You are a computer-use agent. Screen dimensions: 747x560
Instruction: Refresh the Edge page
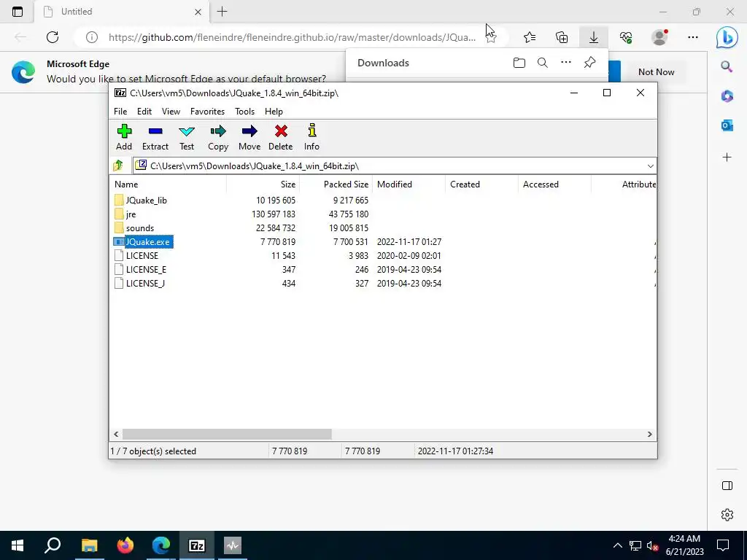tap(53, 37)
